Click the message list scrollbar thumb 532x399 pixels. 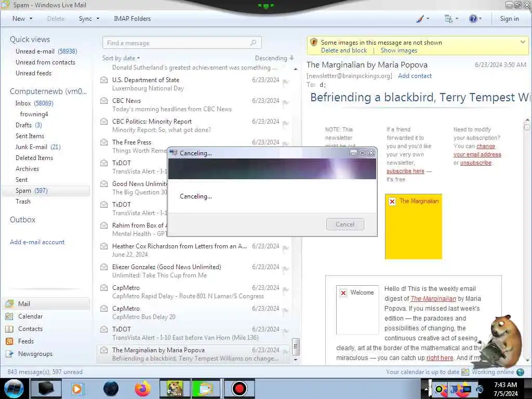click(x=296, y=347)
